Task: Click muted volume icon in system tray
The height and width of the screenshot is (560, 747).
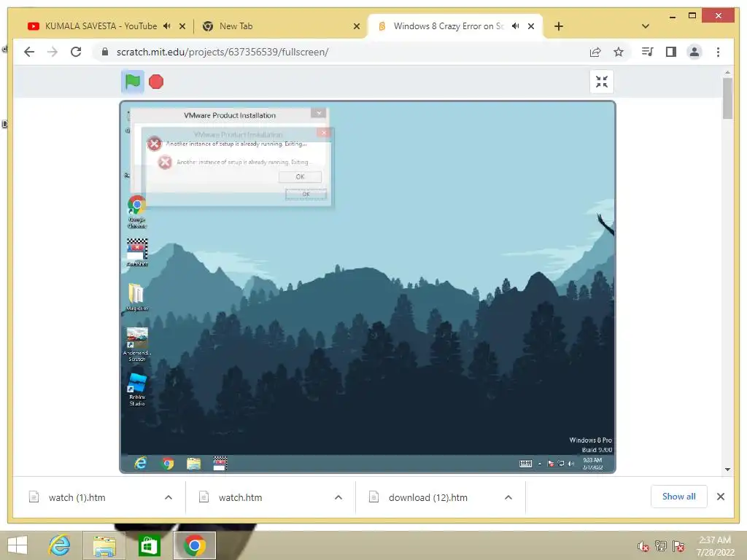Action: 643,546
